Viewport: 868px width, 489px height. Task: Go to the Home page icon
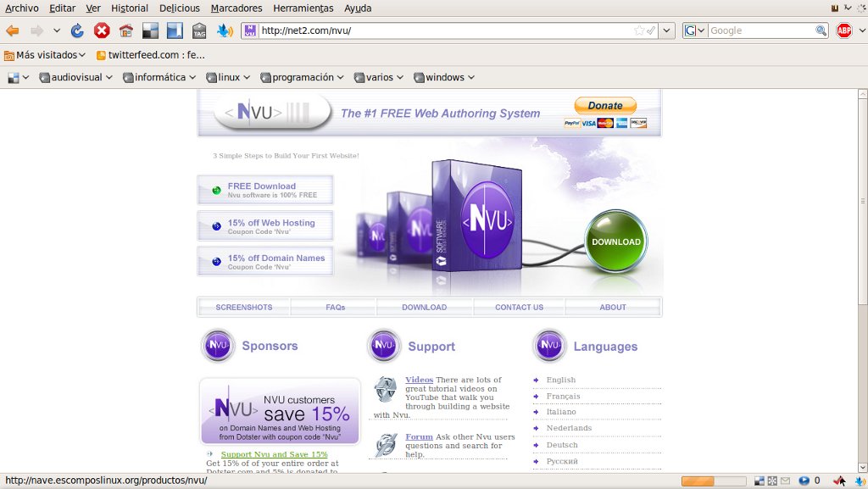click(x=126, y=31)
